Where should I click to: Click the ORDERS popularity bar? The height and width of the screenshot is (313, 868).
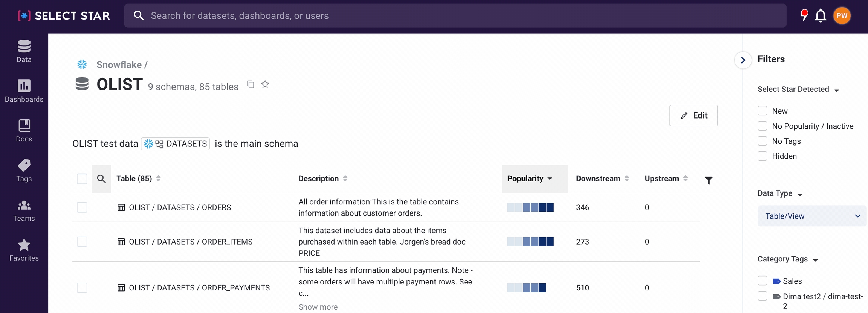click(x=530, y=207)
